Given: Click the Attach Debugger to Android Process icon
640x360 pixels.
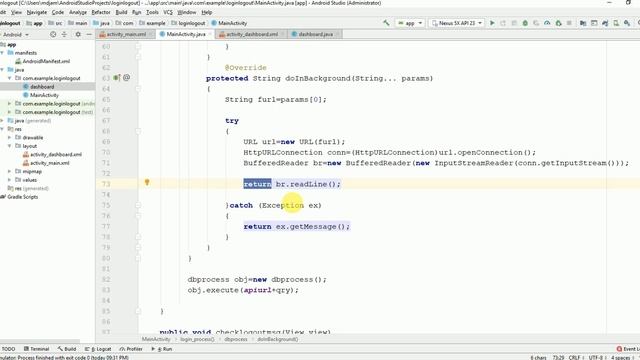Looking at the screenshot, I should [x=558, y=23].
